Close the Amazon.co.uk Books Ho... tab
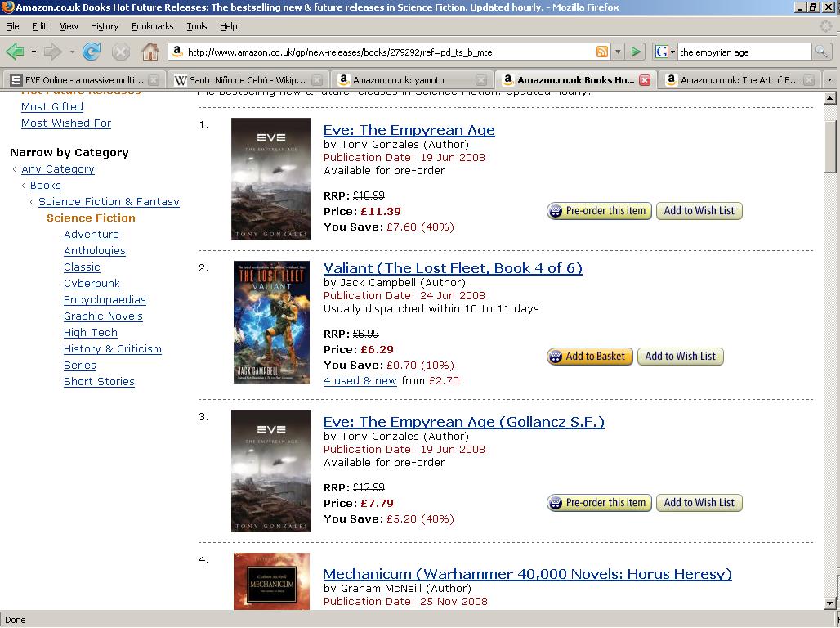840x628 pixels. [x=645, y=80]
